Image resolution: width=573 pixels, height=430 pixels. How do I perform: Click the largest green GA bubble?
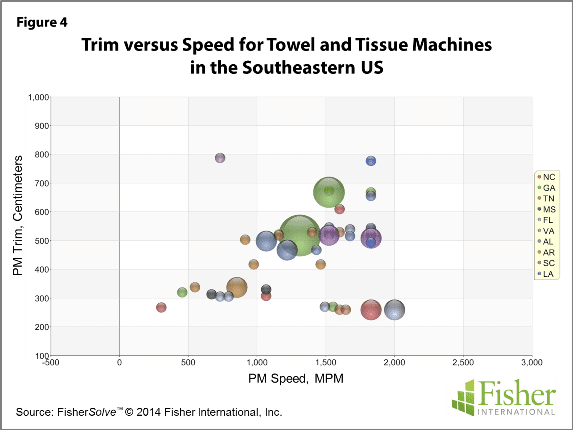pyautogui.click(x=300, y=236)
